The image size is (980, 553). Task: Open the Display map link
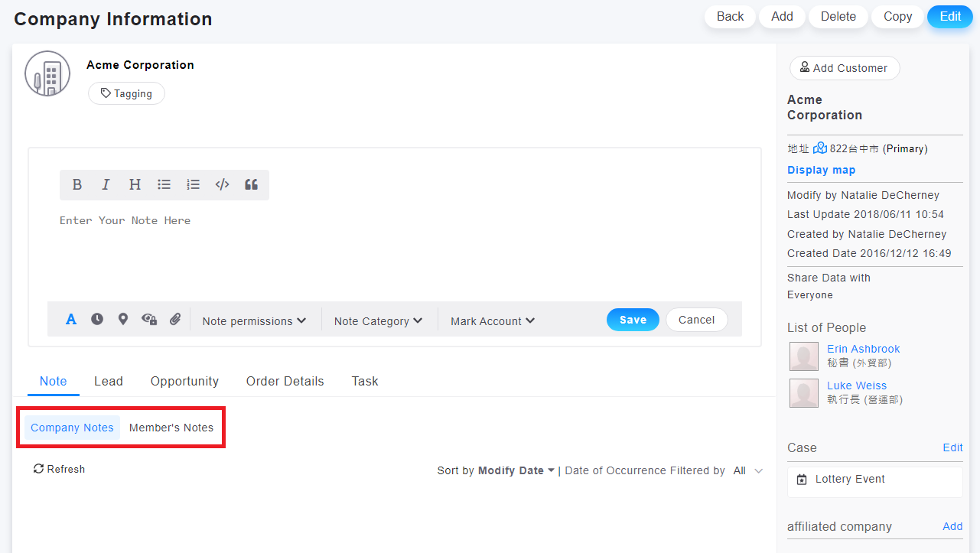821,170
